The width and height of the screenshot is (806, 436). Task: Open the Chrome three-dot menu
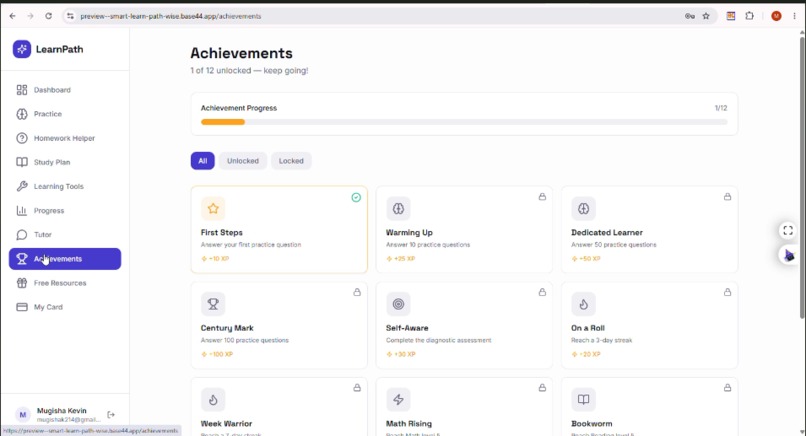(795, 16)
